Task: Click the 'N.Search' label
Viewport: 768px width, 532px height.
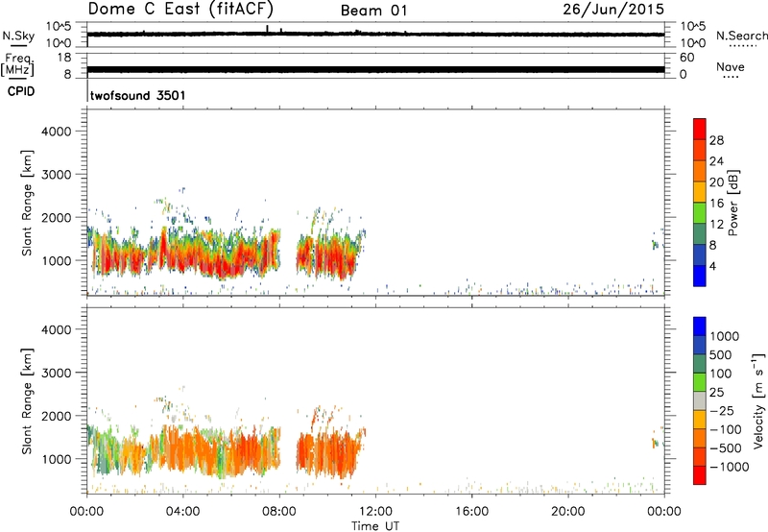Action: click(741, 36)
